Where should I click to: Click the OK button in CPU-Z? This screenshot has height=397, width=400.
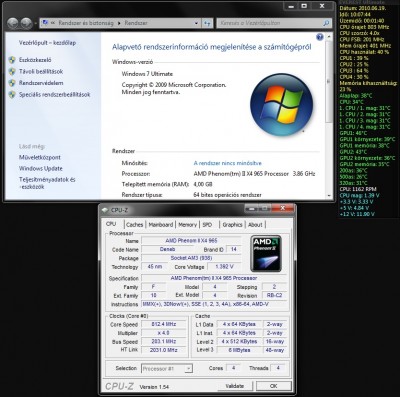tap(273, 386)
